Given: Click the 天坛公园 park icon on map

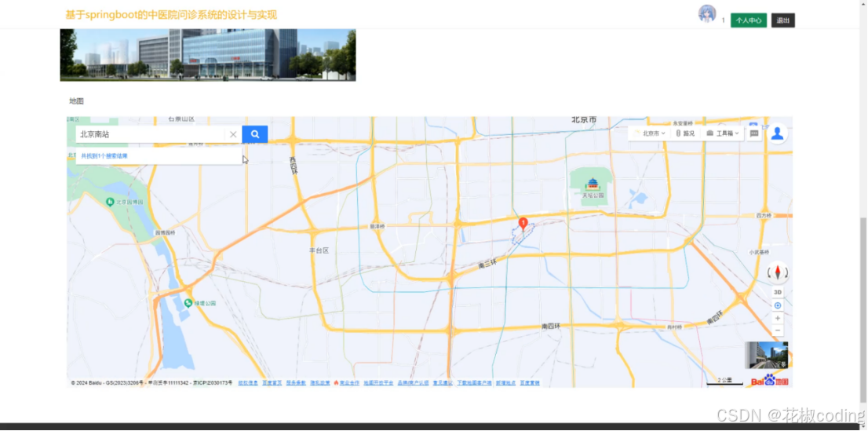Looking at the screenshot, I should [593, 184].
